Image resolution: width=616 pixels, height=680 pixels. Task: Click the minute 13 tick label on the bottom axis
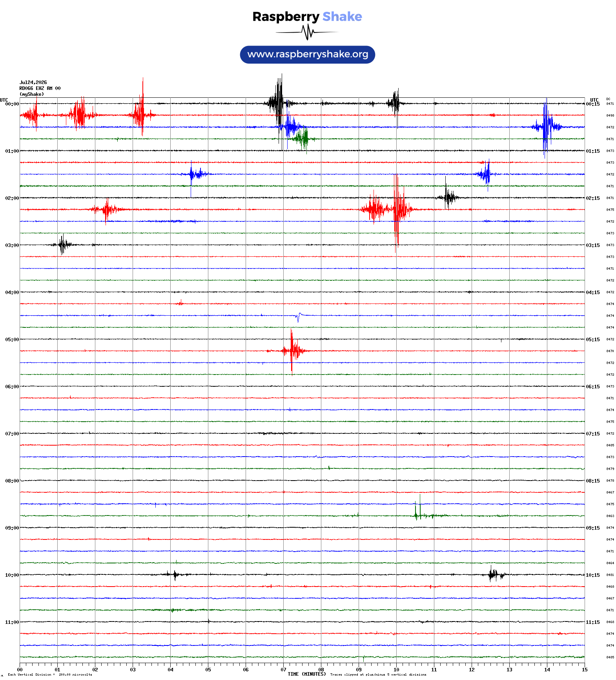(509, 670)
